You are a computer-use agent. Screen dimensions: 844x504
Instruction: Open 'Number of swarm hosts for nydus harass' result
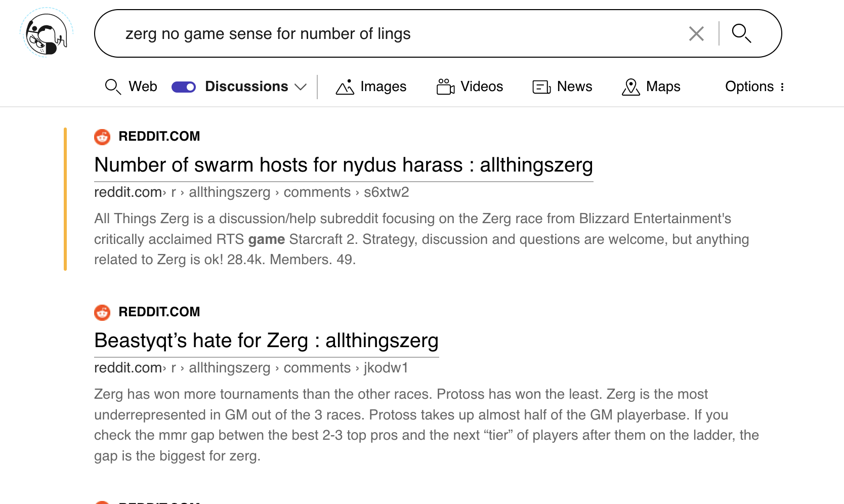(343, 165)
